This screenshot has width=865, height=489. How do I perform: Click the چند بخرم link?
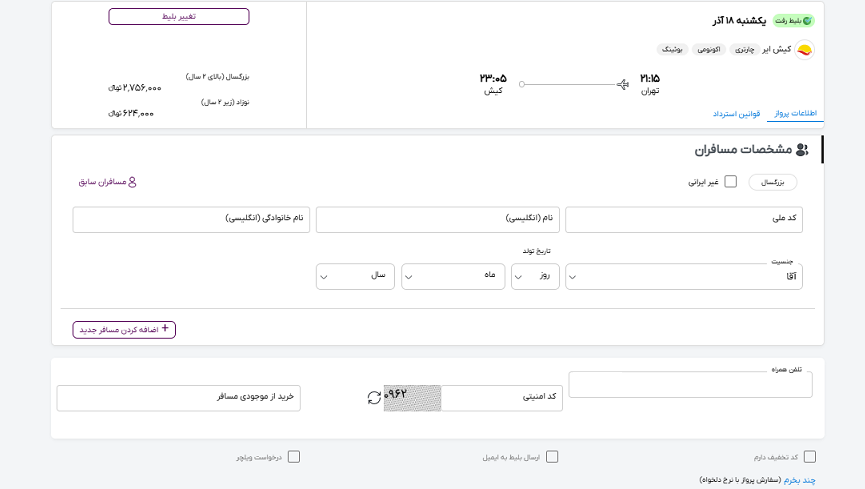click(800, 480)
